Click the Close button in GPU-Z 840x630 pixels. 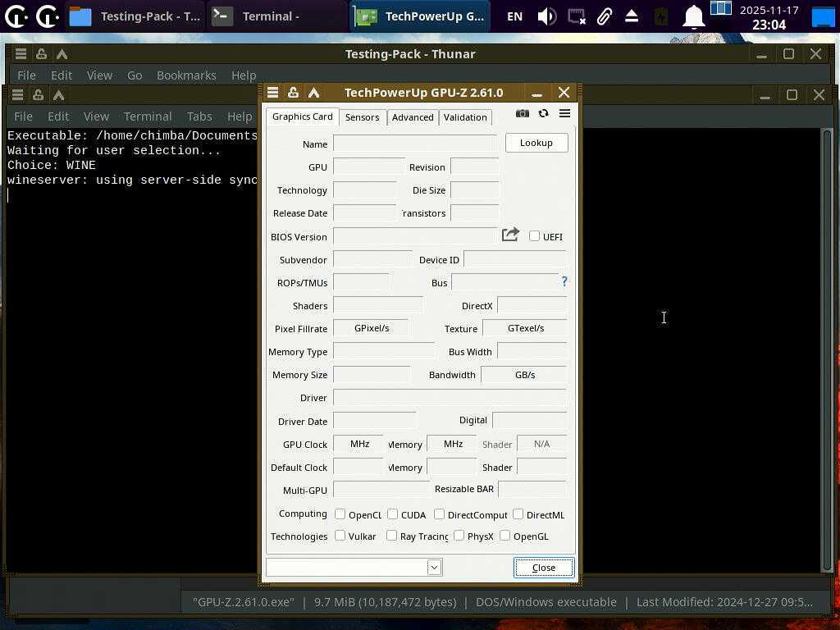click(x=544, y=568)
